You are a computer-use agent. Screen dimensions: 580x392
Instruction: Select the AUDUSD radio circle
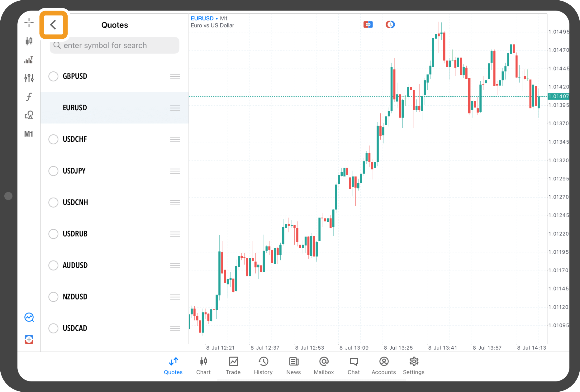point(53,265)
